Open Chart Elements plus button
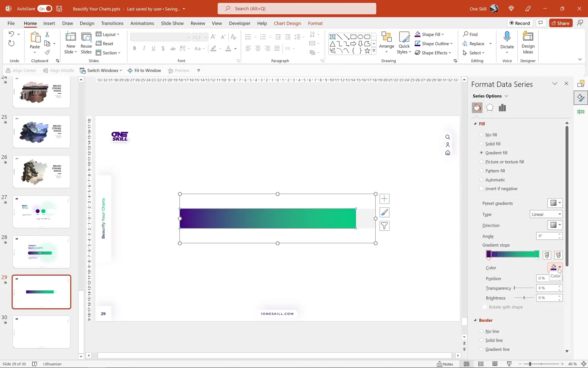The width and height of the screenshot is (588, 368). [384, 199]
